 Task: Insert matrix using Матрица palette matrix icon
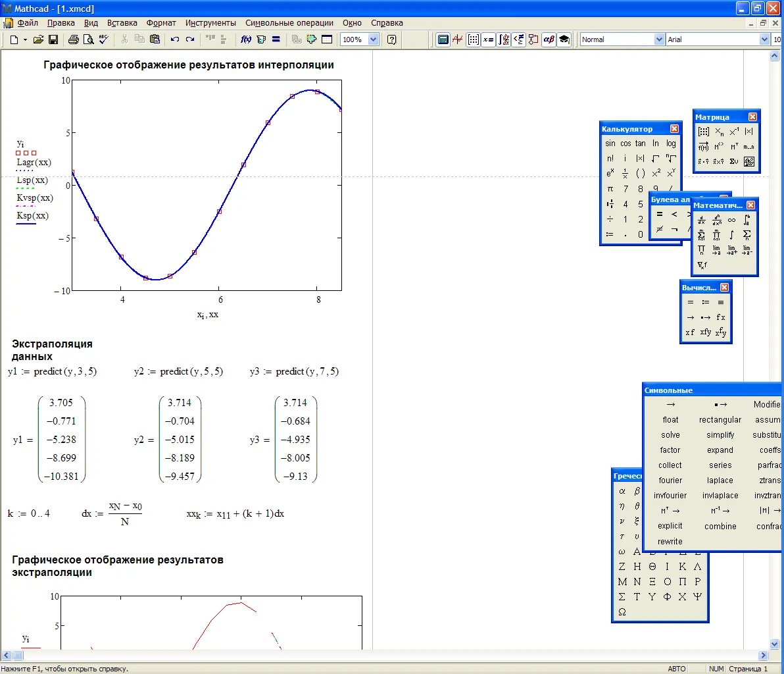click(x=703, y=132)
